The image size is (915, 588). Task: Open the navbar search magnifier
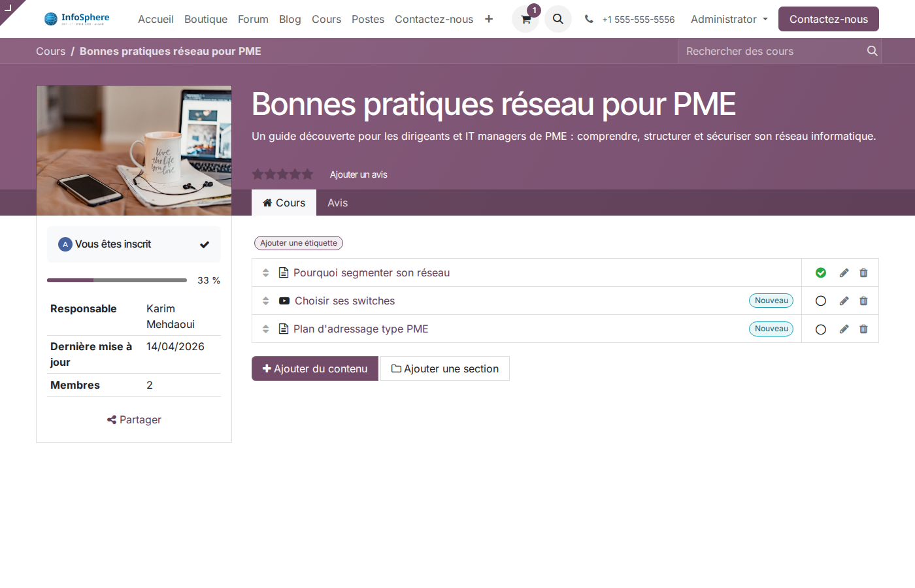pyautogui.click(x=557, y=19)
